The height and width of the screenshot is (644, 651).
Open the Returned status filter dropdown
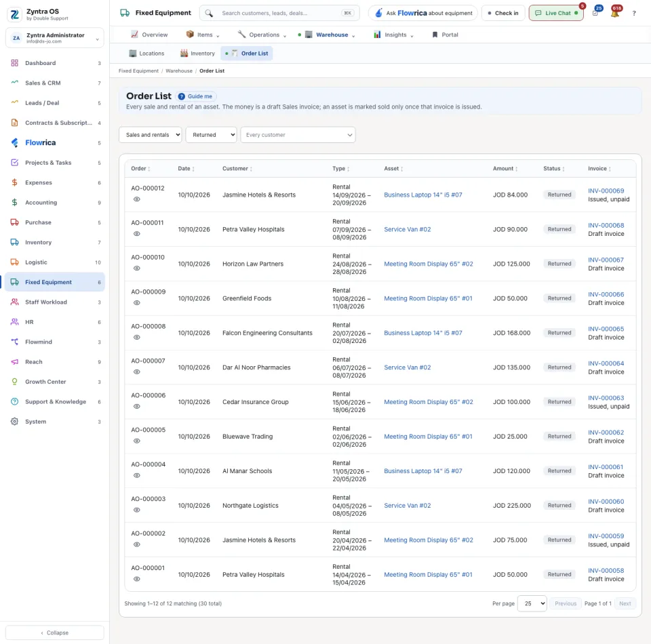tap(211, 135)
